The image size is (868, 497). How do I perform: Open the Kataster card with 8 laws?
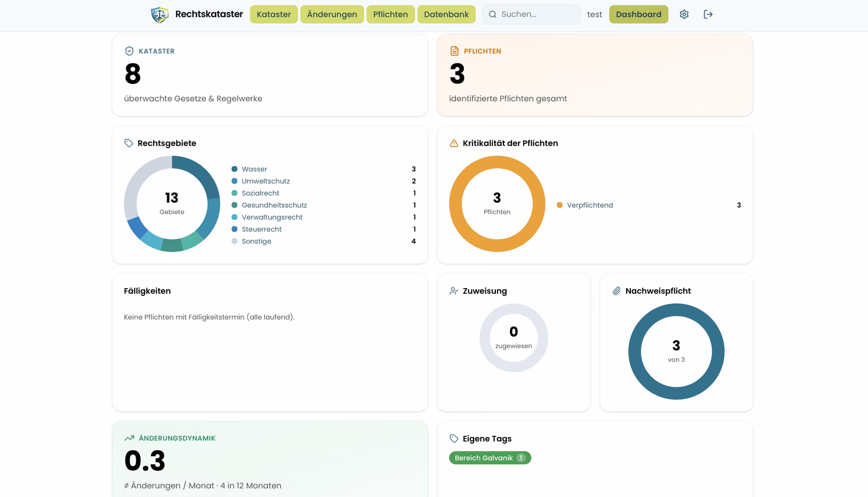270,75
